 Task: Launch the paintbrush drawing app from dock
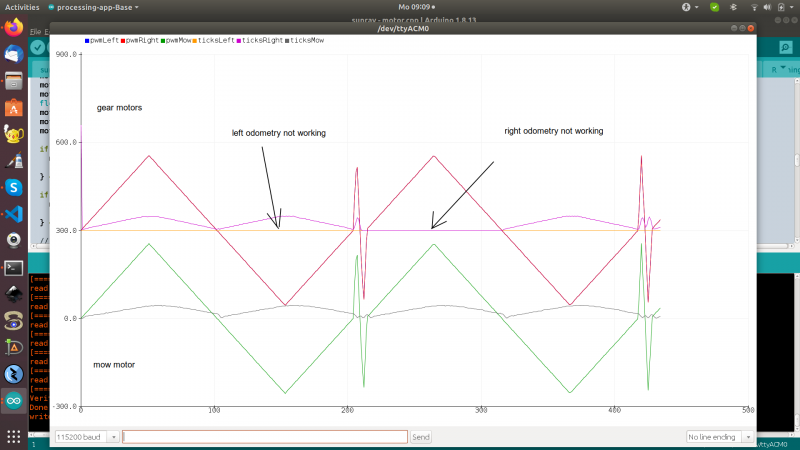tap(14, 161)
